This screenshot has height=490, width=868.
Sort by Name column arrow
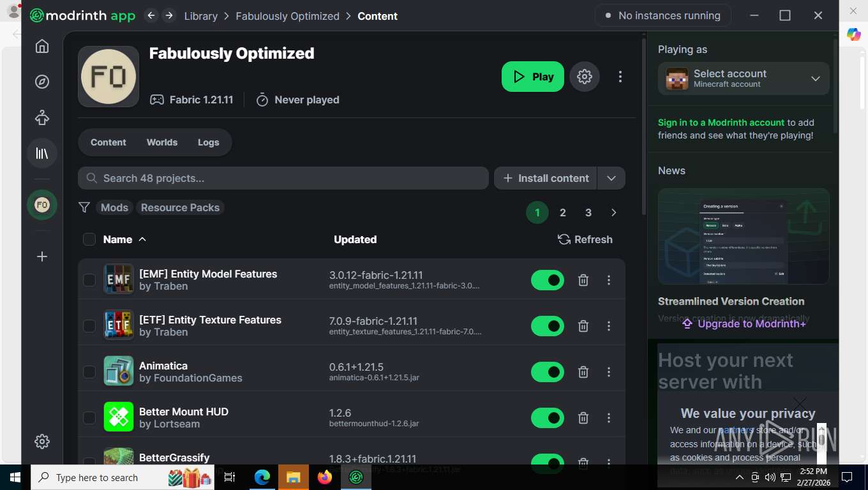[x=142, y=239]
